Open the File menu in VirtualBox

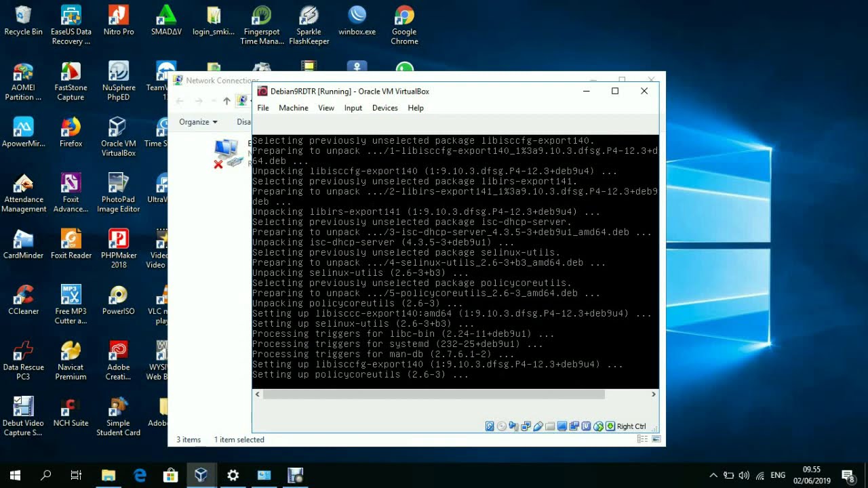(263, 108)
